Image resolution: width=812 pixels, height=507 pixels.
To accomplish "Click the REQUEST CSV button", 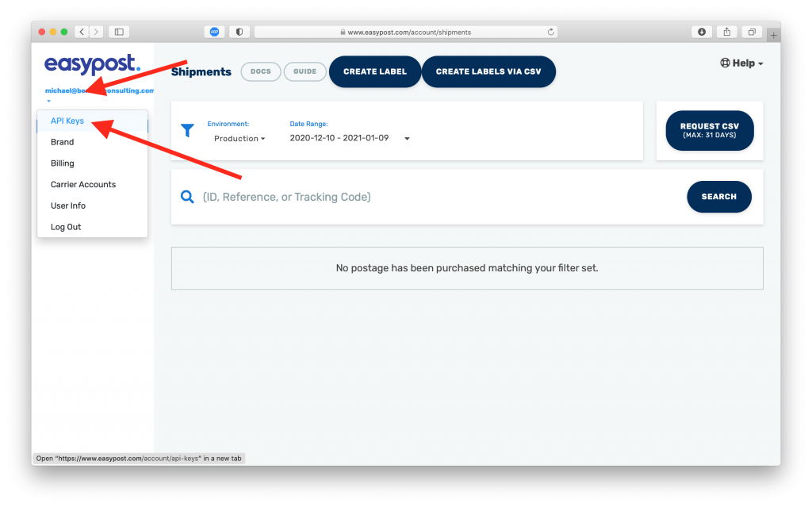I will (710, 131).
